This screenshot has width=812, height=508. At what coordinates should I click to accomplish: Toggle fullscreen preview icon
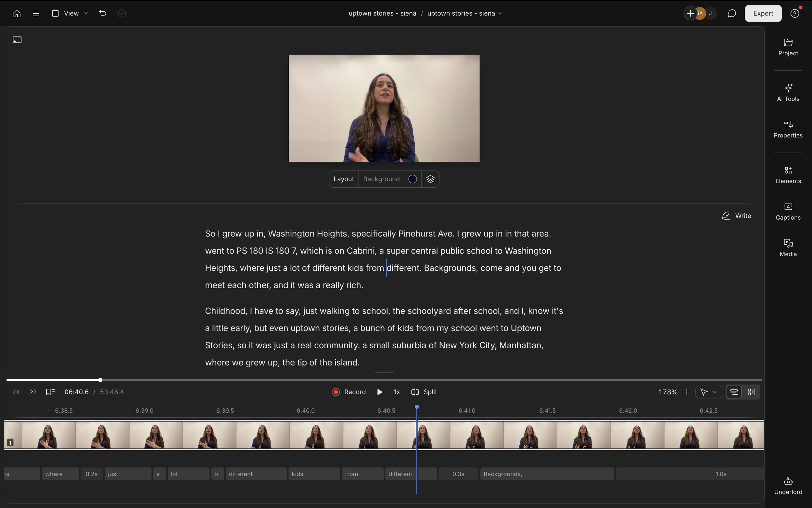click(17, 40)
